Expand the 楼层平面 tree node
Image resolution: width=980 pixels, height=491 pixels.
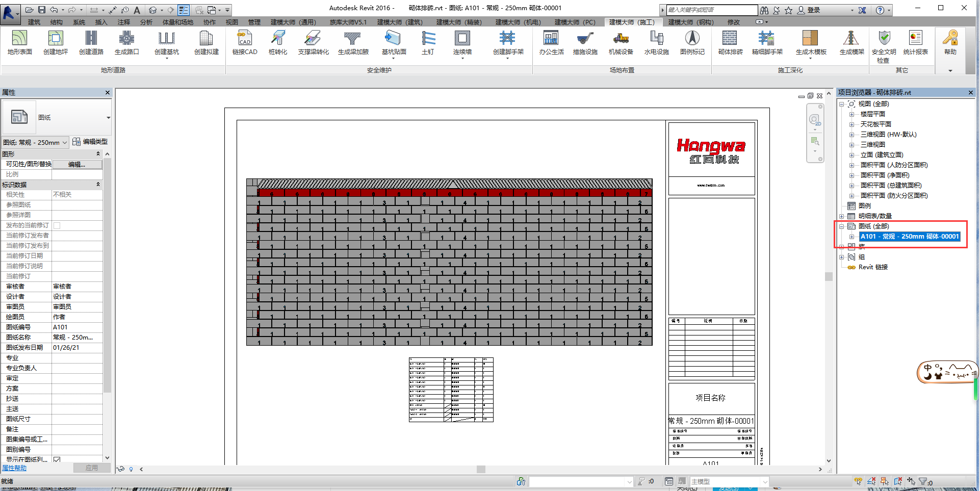point(852,114)
